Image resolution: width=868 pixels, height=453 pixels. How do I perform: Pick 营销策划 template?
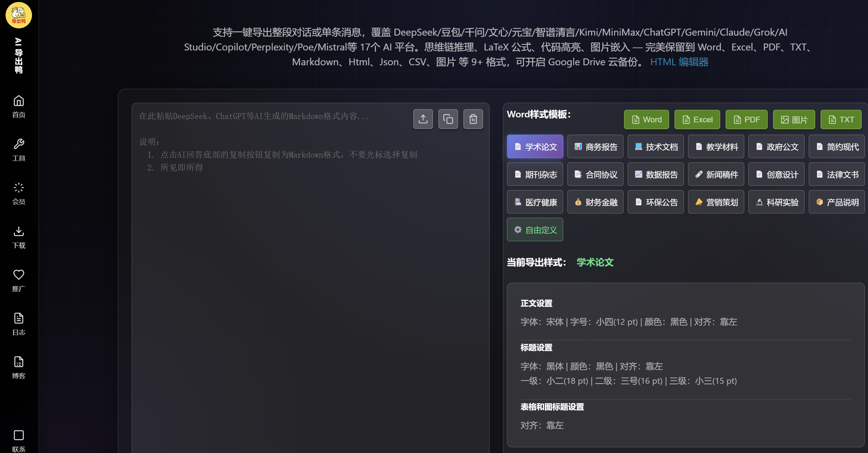point(716,202)
